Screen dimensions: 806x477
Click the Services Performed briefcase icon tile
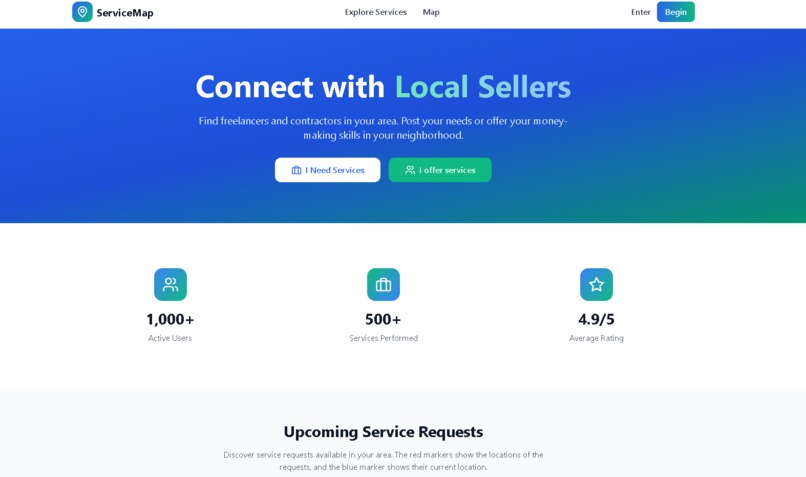click(383, 284)
